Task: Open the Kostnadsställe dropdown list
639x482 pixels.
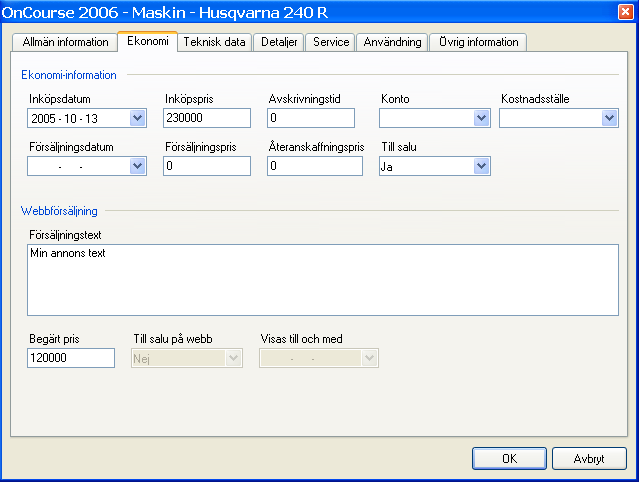Action: coord(609,118)
